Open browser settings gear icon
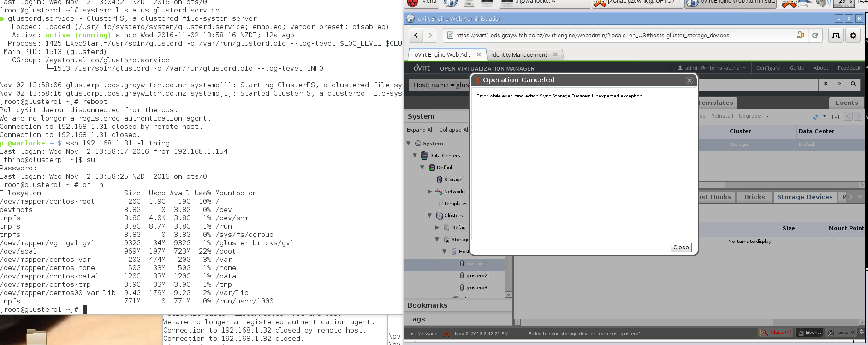868x345 pixels. click(x=853, y=36)
